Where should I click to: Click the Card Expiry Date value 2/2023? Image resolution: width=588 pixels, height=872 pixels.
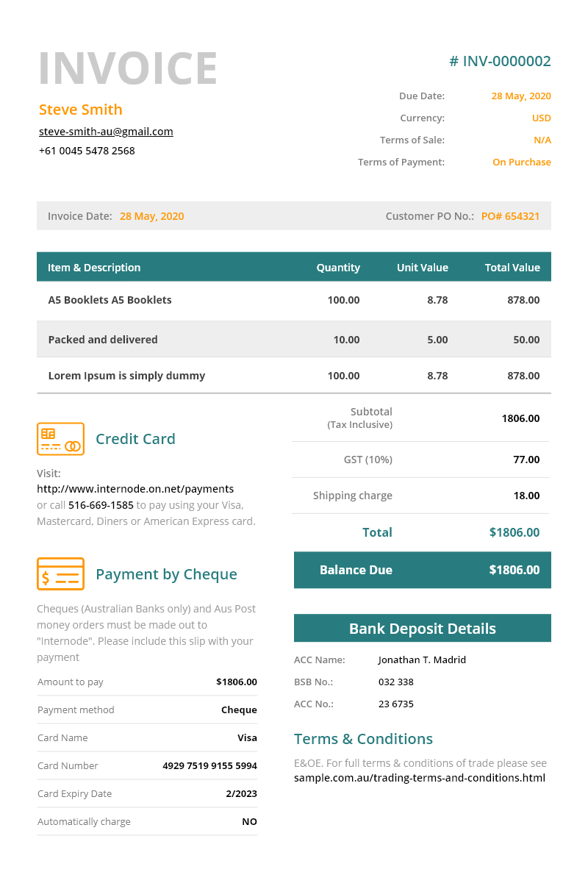coord(241,794)
